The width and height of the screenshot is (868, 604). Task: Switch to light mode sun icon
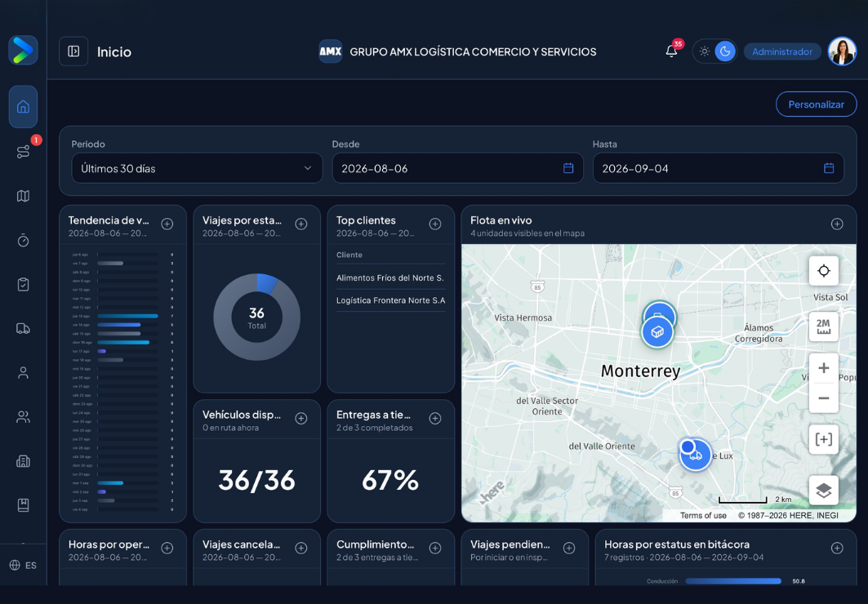tap(704, 51)
